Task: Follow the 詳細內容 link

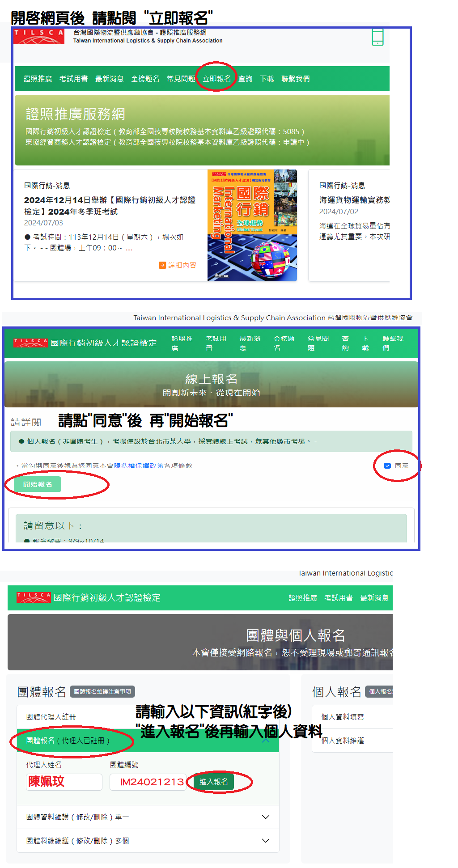Action: click(182, 265)
